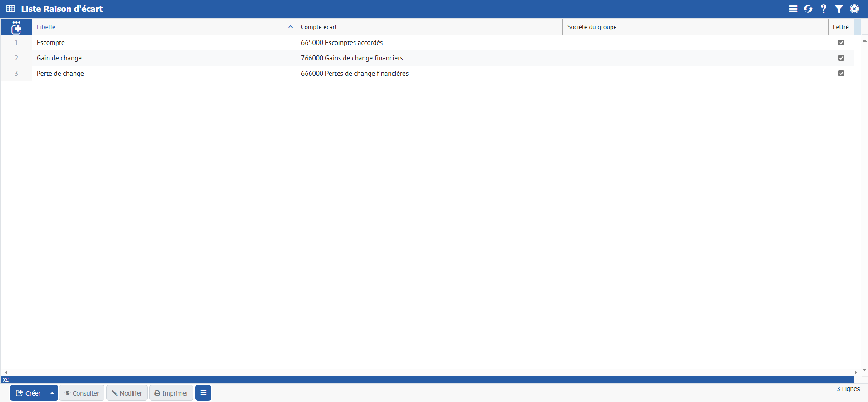Image resolution: width=868 pixels, height=402 pixels.
Task: Toggle Lettré checkbox for Perte de change
Action: 841,74
